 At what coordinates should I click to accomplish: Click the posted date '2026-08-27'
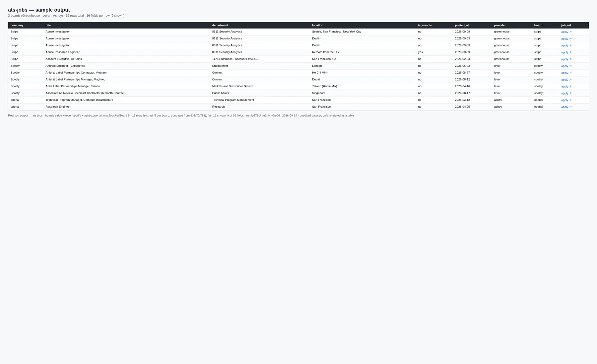point(462,73)
